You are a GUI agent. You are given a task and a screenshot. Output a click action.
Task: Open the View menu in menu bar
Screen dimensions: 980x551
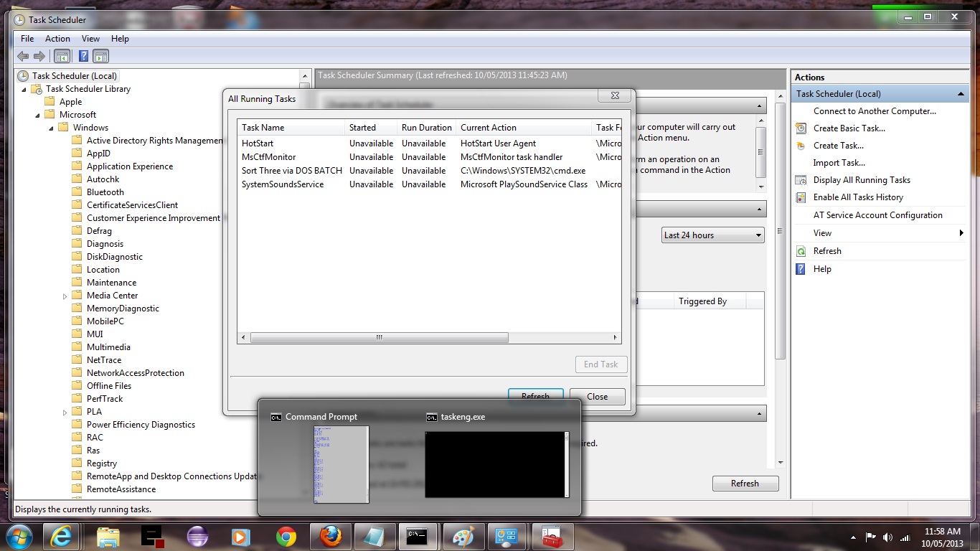click(x=90, y=39)
